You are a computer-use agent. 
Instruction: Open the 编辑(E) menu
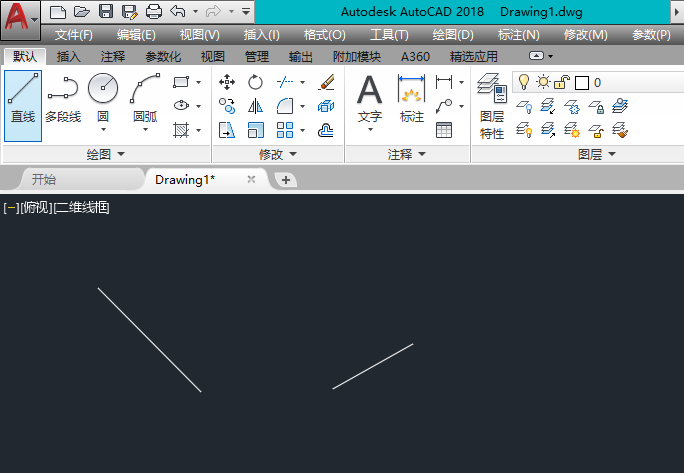[136, 34]
